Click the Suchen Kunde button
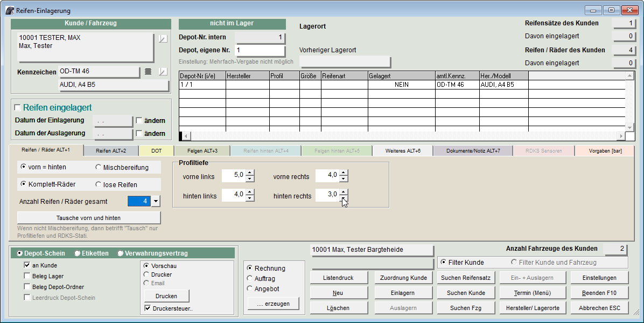 [466, 293]
